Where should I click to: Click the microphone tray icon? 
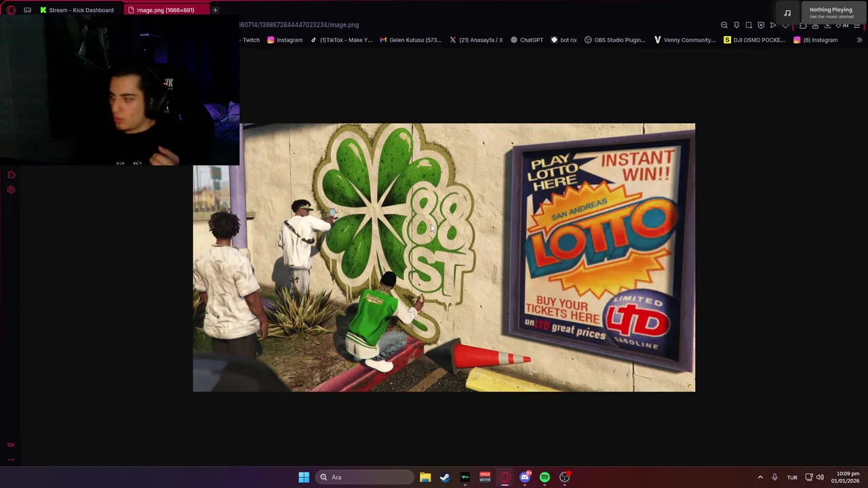coord(774,477)
